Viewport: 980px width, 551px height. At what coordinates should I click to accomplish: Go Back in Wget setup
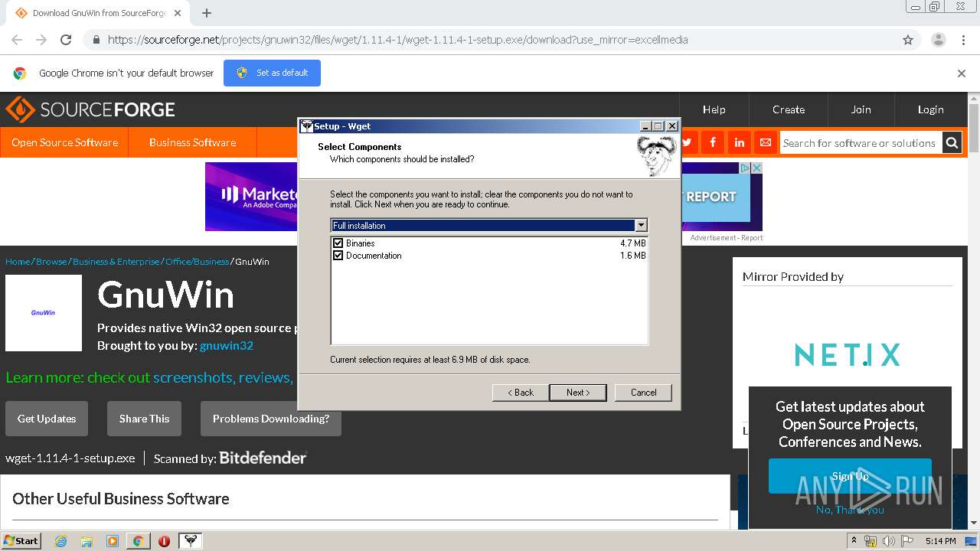coord(521,393)
